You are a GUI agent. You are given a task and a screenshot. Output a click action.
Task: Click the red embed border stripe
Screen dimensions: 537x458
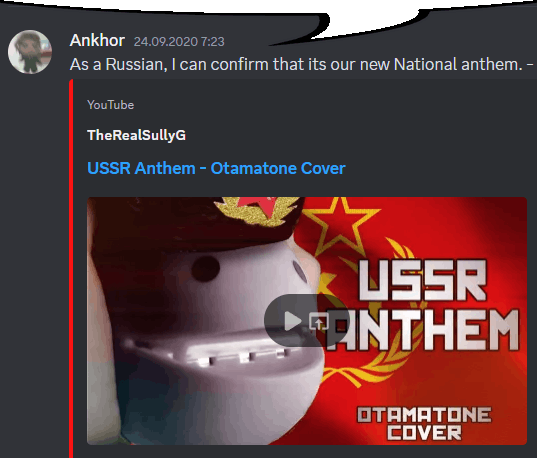tap(71, 269)
